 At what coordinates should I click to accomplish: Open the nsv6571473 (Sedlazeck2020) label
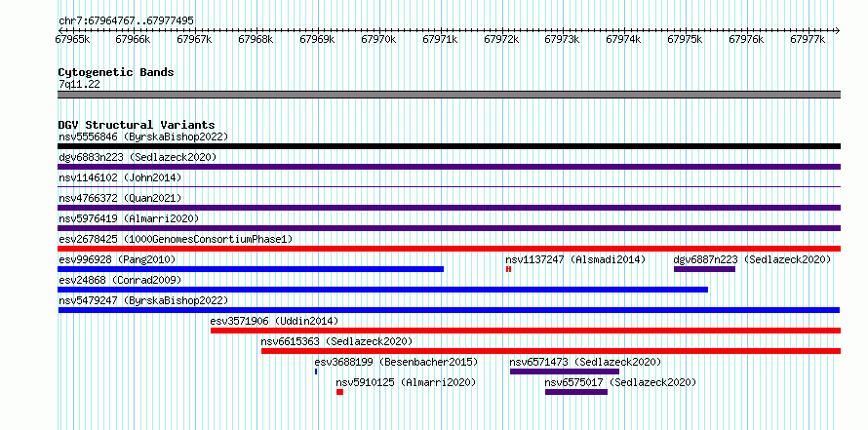[x=586, y=362]
